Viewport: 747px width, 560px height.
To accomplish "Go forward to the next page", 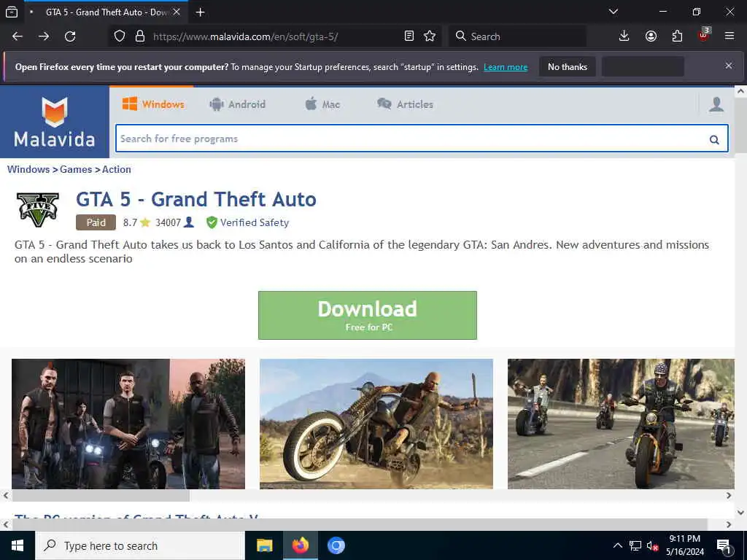I will [x=44, y=36].
